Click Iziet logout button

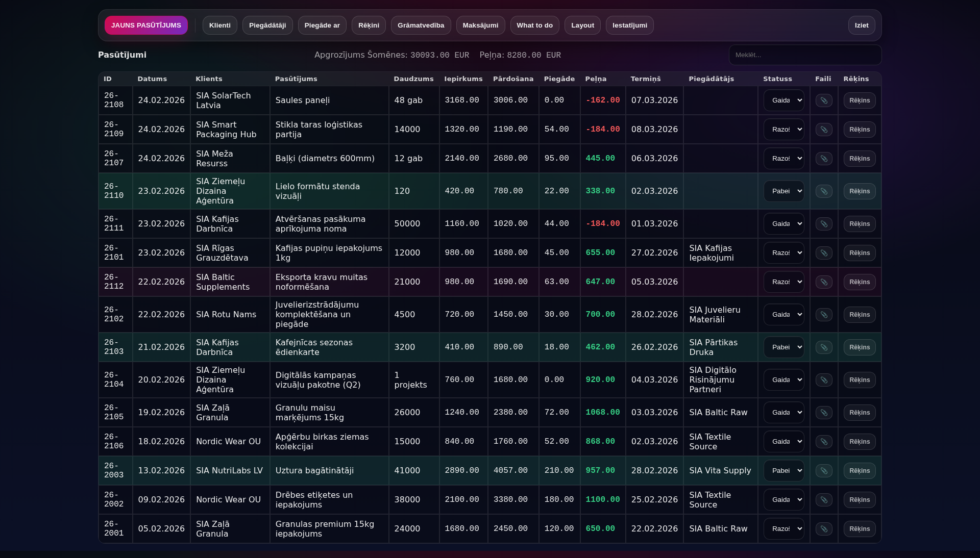pos(862,26)
